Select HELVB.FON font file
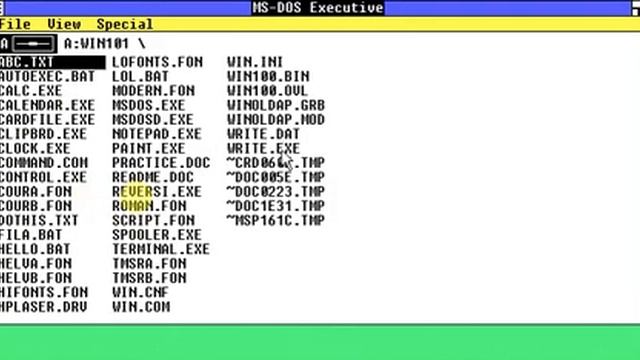This screenshot has width=640, height=360. click(x=36, y=278)
